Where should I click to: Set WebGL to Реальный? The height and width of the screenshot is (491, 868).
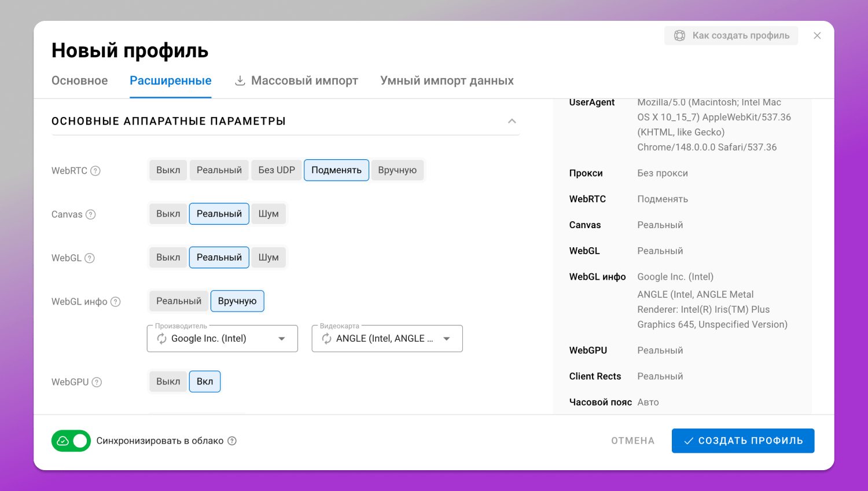(x=219, y=257)
